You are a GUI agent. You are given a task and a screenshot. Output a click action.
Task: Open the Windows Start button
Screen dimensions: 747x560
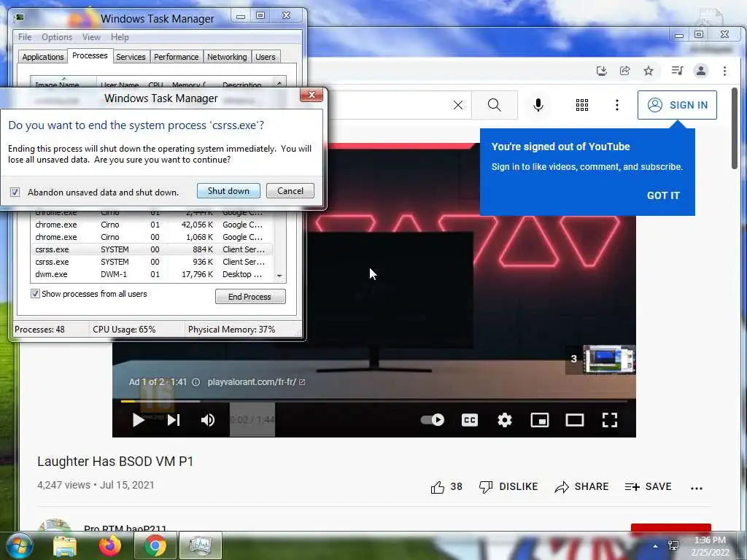[18, 546]
